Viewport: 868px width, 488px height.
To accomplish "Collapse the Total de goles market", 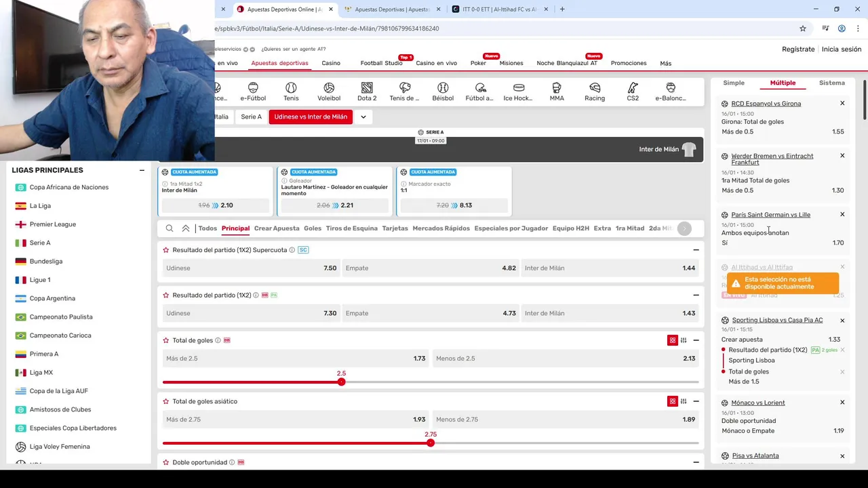I will (x=696, y=340).
